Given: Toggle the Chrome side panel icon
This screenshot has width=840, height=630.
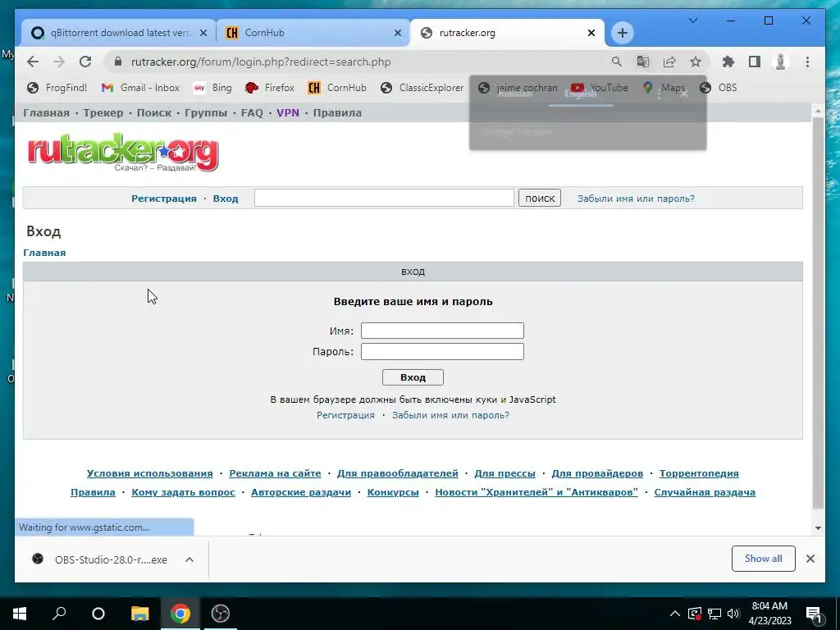Looking at the screenshot, I should pos(755,62).
